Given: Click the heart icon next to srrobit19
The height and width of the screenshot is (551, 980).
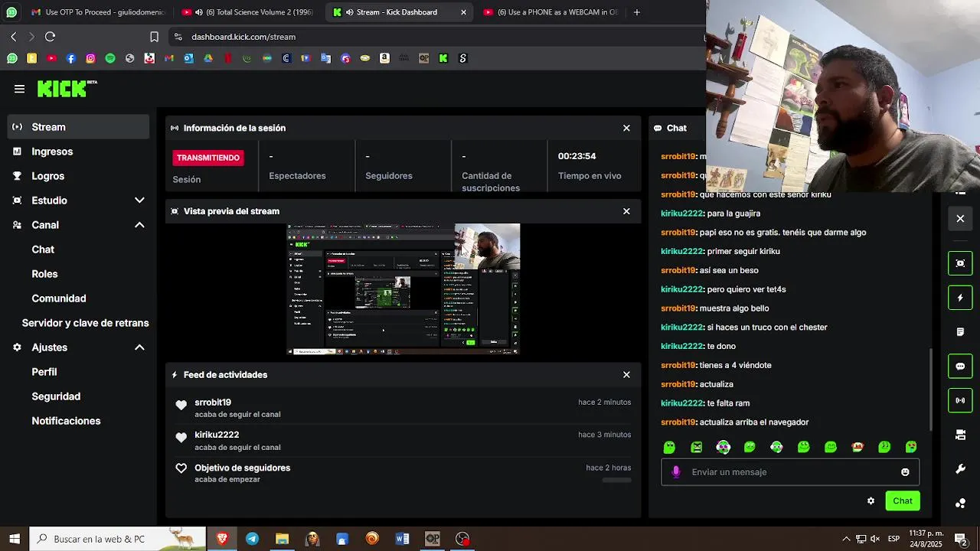Looking at the screenshot, I should coord(181,406).
